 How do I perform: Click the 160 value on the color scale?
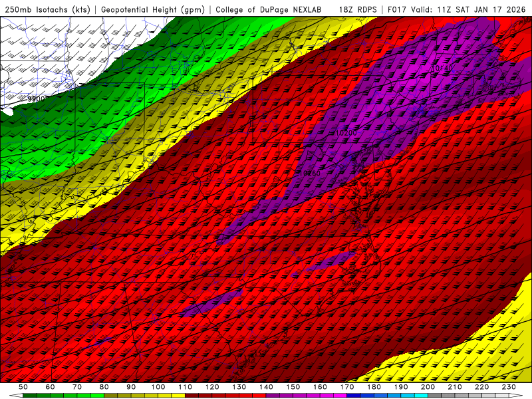320,387
